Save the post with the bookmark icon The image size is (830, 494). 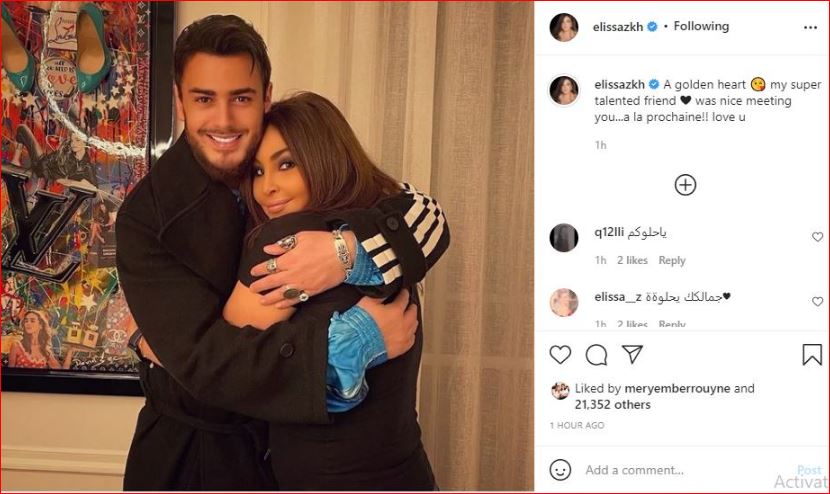[811, 355]
